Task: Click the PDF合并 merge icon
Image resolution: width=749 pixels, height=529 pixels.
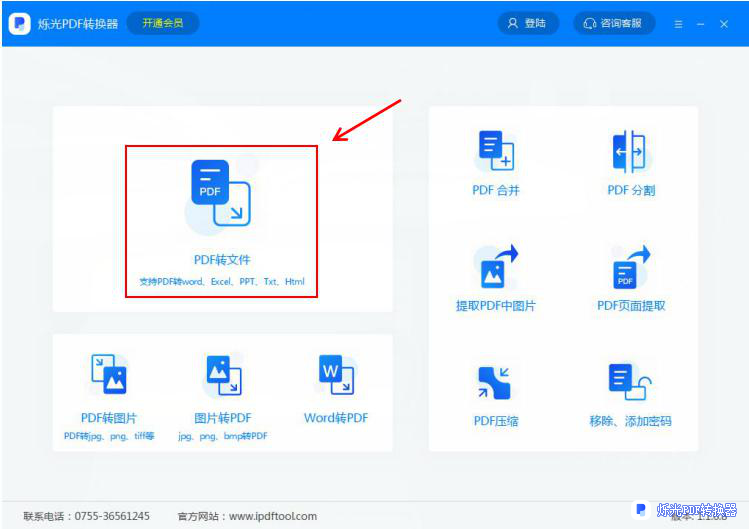Action: point(496,152)
